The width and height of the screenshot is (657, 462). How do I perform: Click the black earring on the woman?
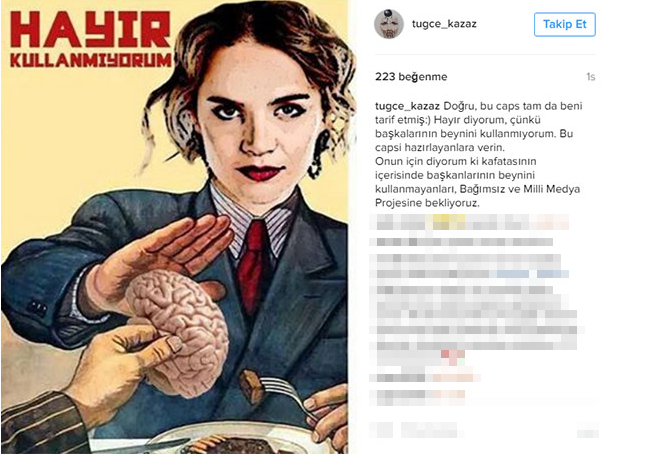point(317,154)
